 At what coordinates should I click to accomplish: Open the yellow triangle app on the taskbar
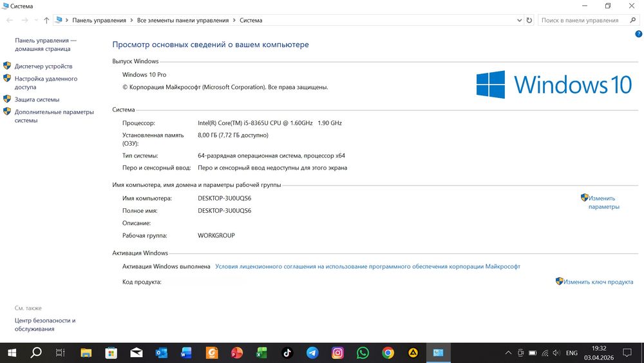click(413, 353)
